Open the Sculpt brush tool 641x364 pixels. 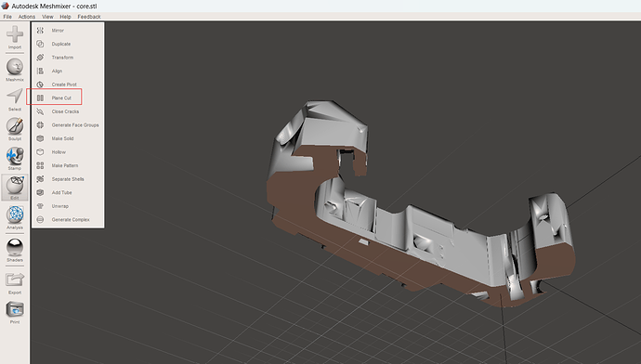click(x=15, y=126)
